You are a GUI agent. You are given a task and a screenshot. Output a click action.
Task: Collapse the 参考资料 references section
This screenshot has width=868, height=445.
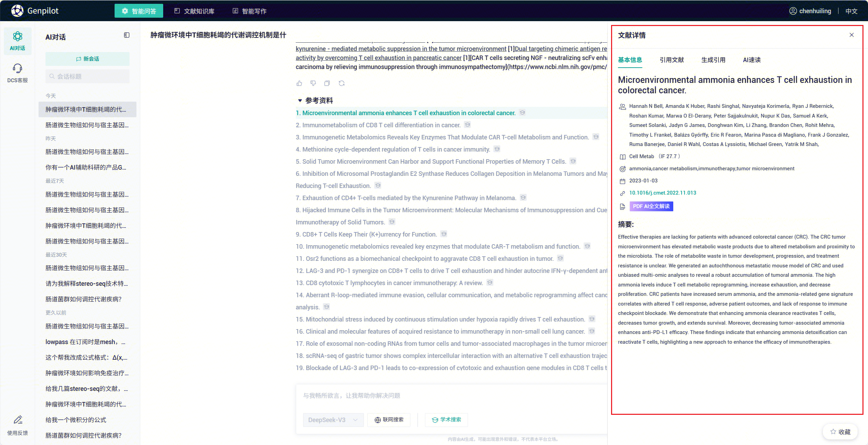point(300,101)
